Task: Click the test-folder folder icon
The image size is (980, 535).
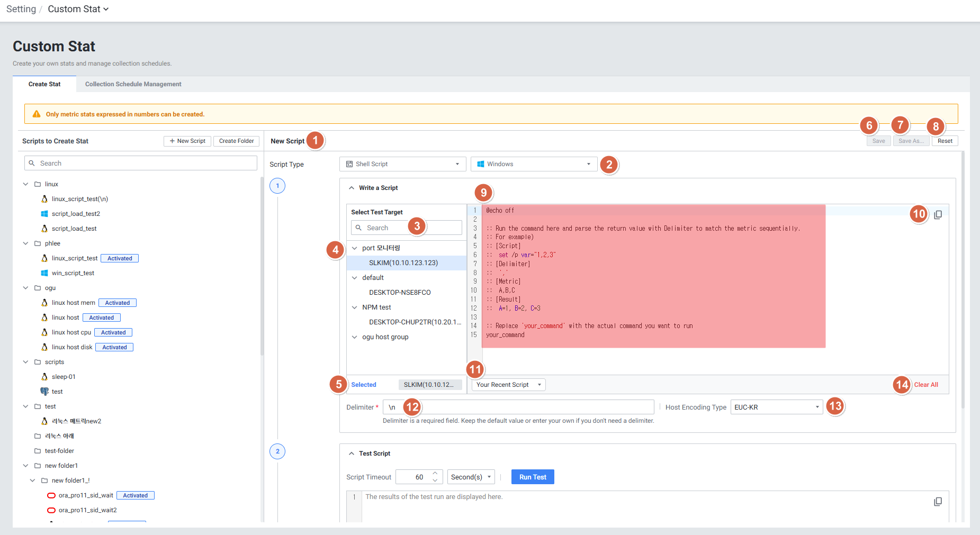Action: [38, 451]
